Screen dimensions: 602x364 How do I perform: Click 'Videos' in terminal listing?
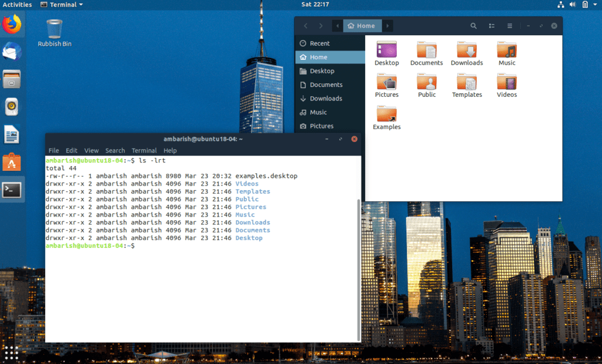(247, 184)
